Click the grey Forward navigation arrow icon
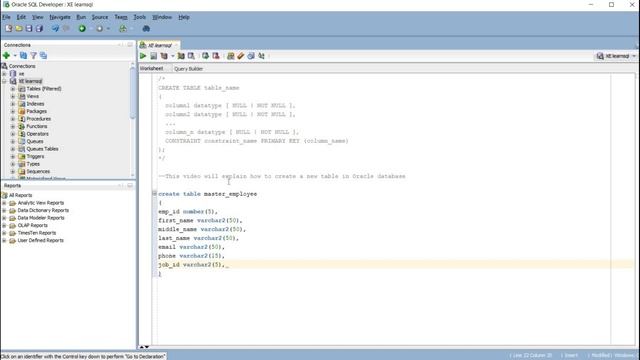Viewport: 640px width, 360px height. pyautogui.click(x=99, y=29)
